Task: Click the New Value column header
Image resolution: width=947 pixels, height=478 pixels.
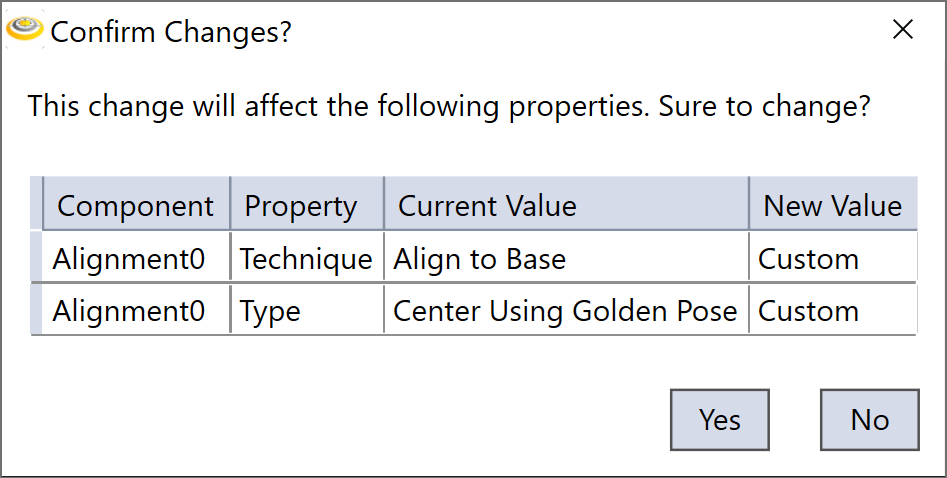Action: click(832, 206)
